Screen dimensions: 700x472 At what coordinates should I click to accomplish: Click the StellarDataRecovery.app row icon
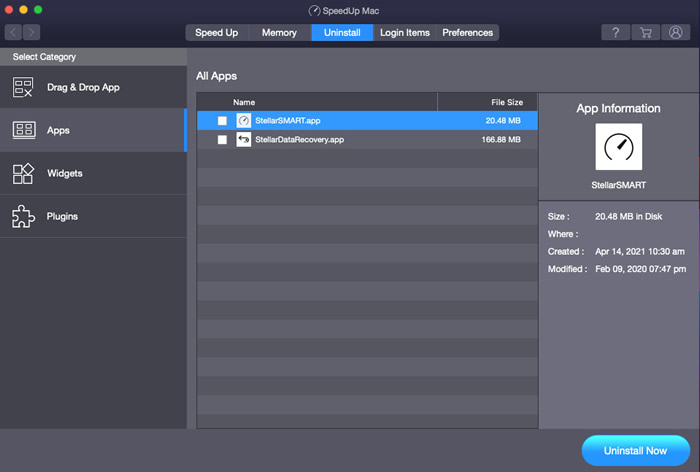243,140
